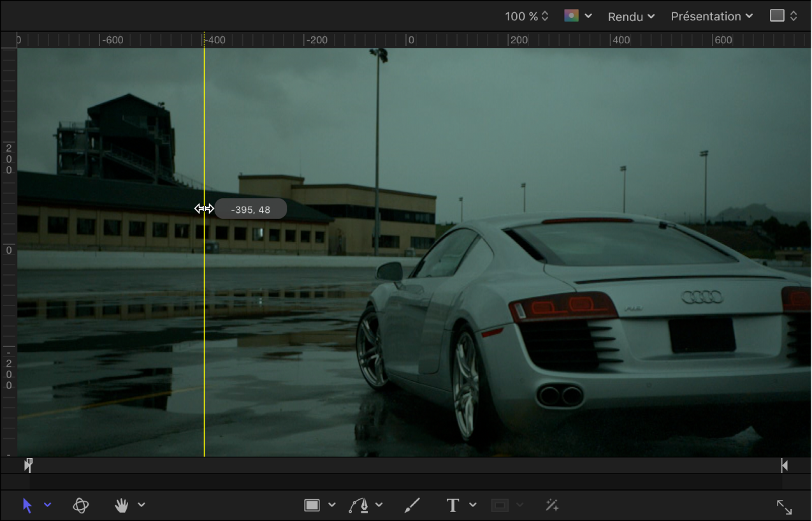Click the play range Out marker
This screenshot has width=812, height=521.
[785, 466]
